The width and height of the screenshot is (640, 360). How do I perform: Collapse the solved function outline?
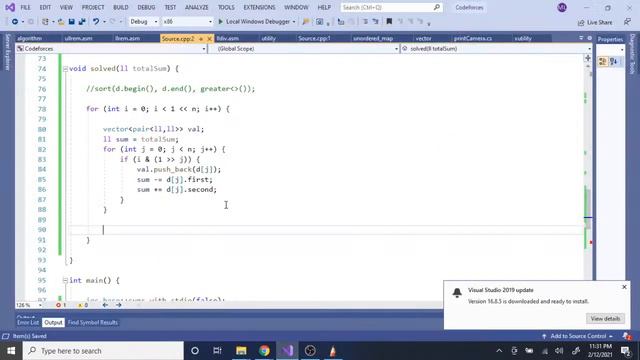pyautogui.click(x=65, y=69)
